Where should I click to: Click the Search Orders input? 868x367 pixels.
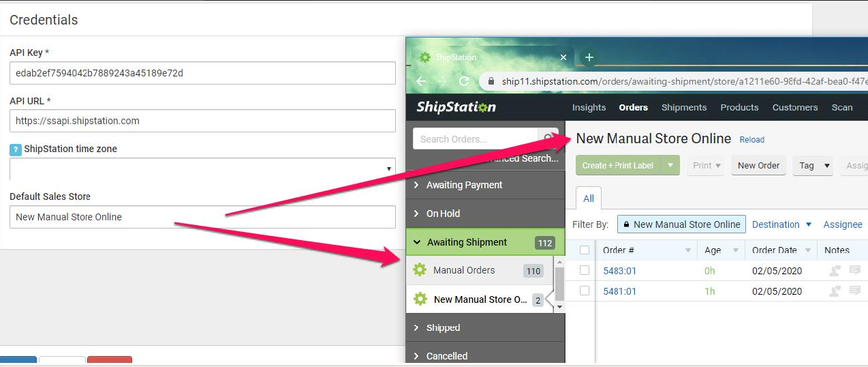click(x=476, y=139)
